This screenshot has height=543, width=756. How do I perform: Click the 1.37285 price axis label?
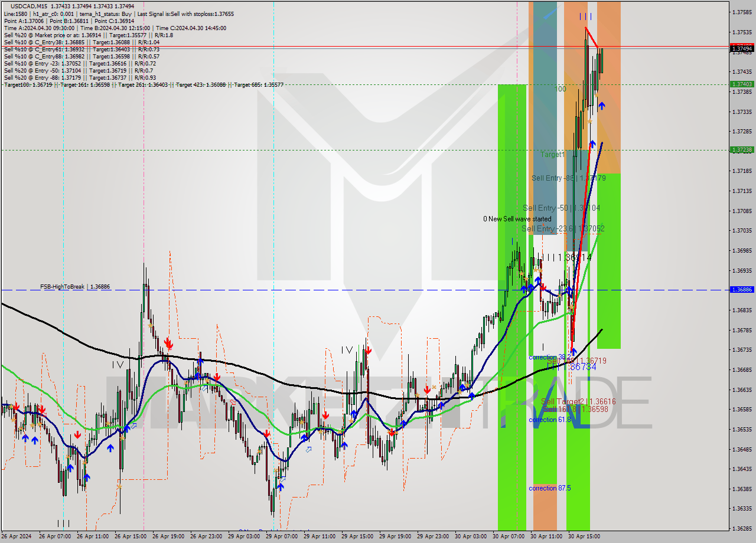click(742, 131)
